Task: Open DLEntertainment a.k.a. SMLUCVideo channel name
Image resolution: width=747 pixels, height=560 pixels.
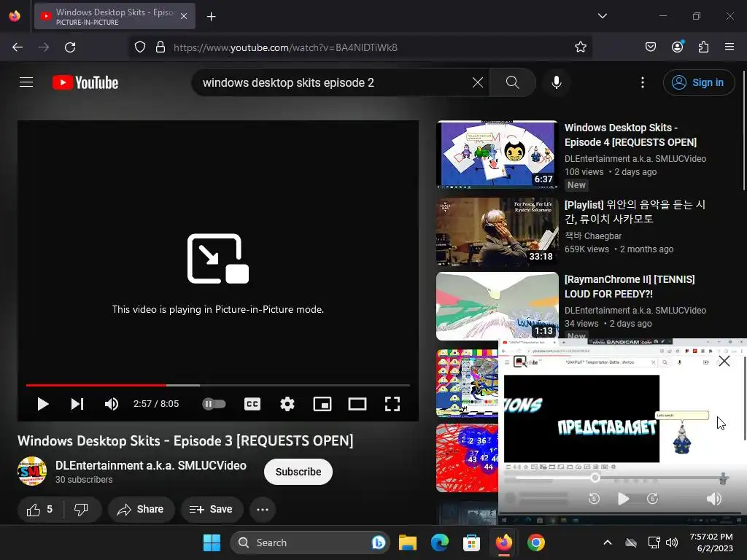Action: 151,465
